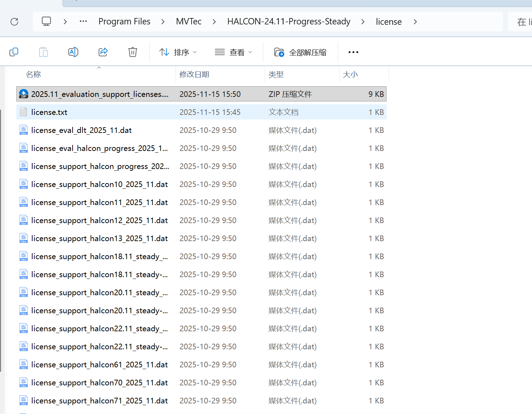Go to HALCON-24.11-Progress-Steady in the breadcrumb
Viewport: 532px width, 414px height.
coord(289,22)
